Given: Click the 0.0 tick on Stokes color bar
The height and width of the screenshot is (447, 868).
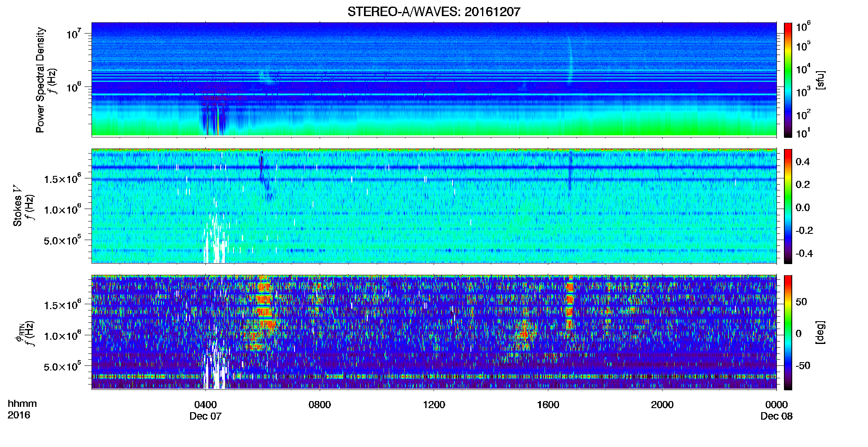Looking at the screenshot, I should click(803, 207).
